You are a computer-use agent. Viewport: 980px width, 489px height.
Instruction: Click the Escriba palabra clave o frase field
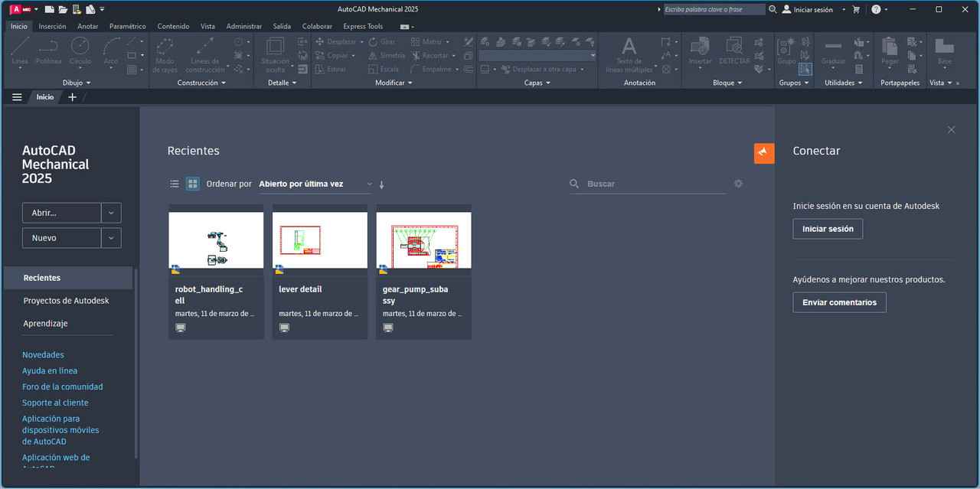click(714, 9)
